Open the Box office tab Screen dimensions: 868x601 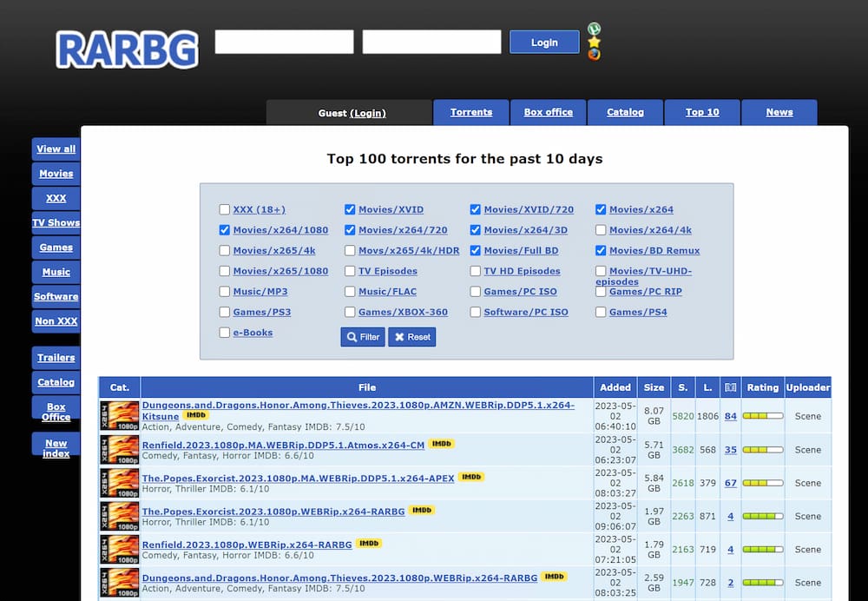pos(548,112)
